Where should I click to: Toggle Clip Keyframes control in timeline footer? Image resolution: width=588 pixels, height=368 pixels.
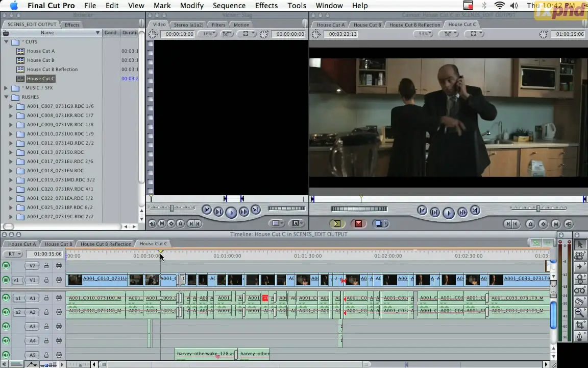point(16,364)
